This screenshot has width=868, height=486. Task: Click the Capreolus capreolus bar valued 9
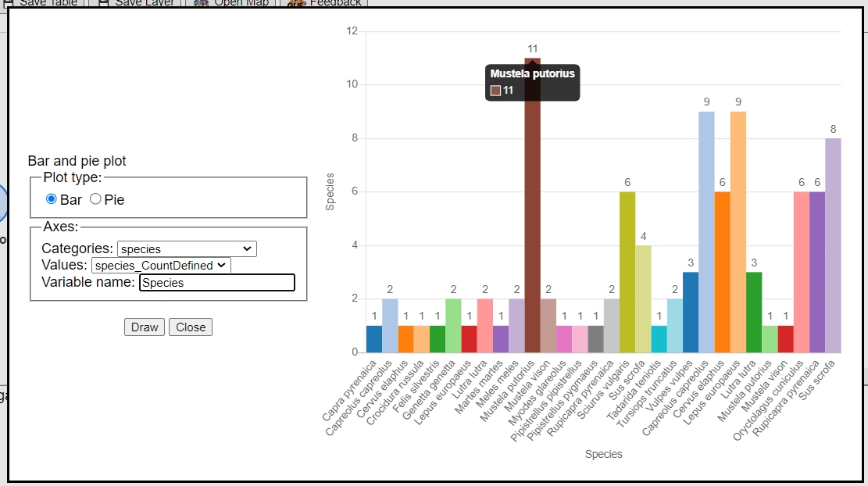tap(706, 232)
